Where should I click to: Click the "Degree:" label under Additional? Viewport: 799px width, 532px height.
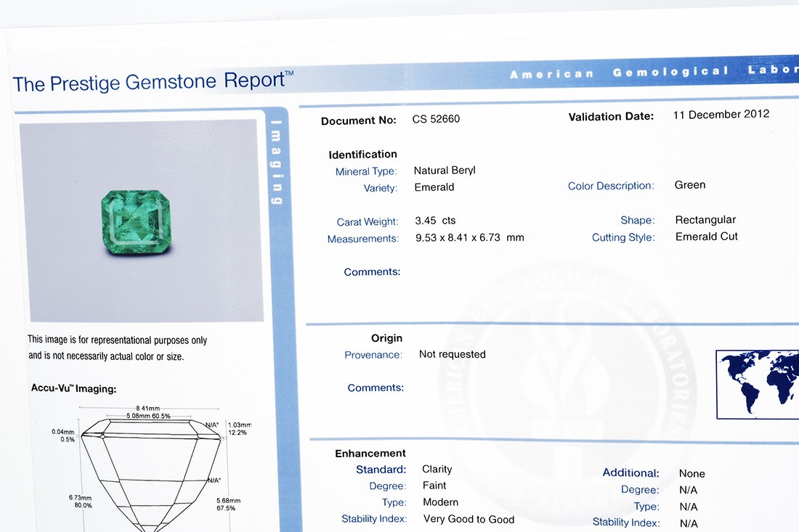click(x=639, y=490)
